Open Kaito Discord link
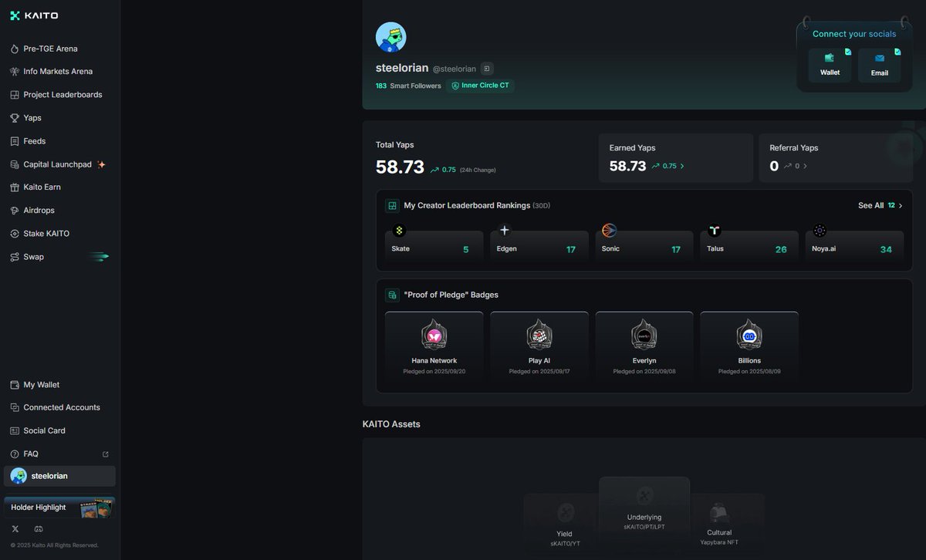This screenshot has height=560, width=926. pos(39,528)
